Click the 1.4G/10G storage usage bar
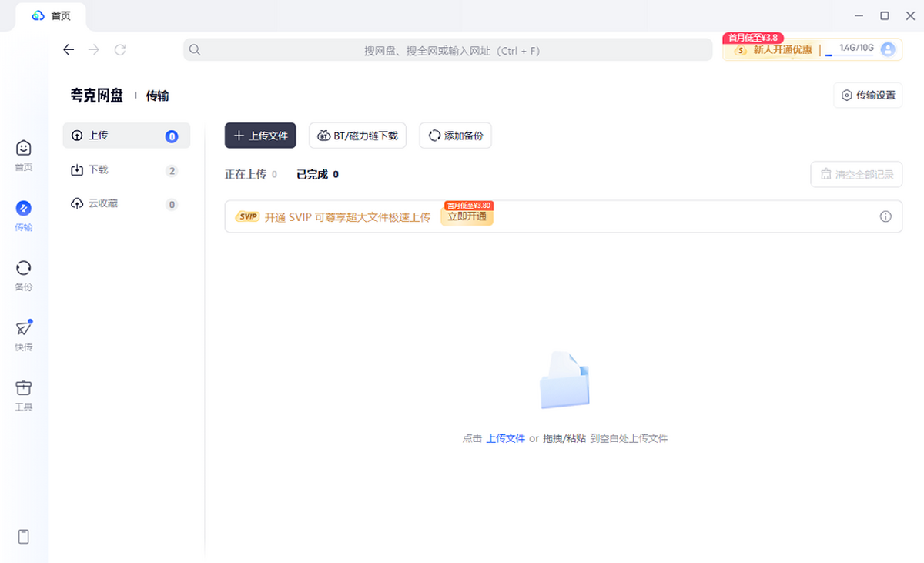 850,49
